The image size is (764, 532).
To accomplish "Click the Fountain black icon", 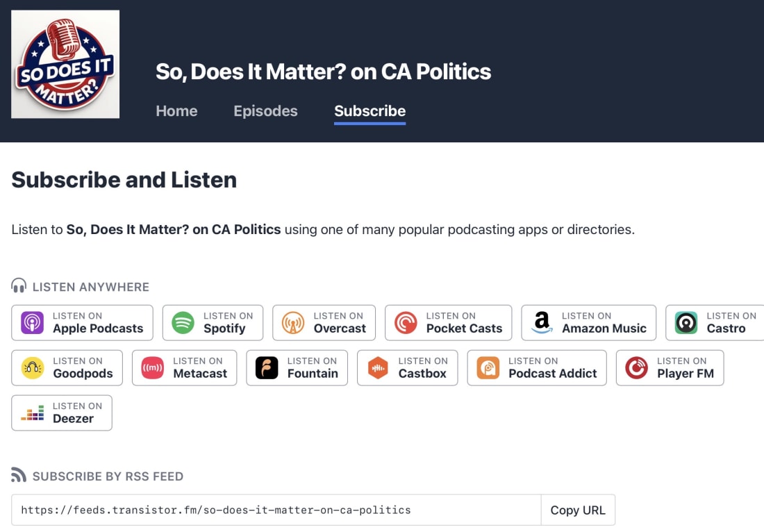I will click(267, 368).
